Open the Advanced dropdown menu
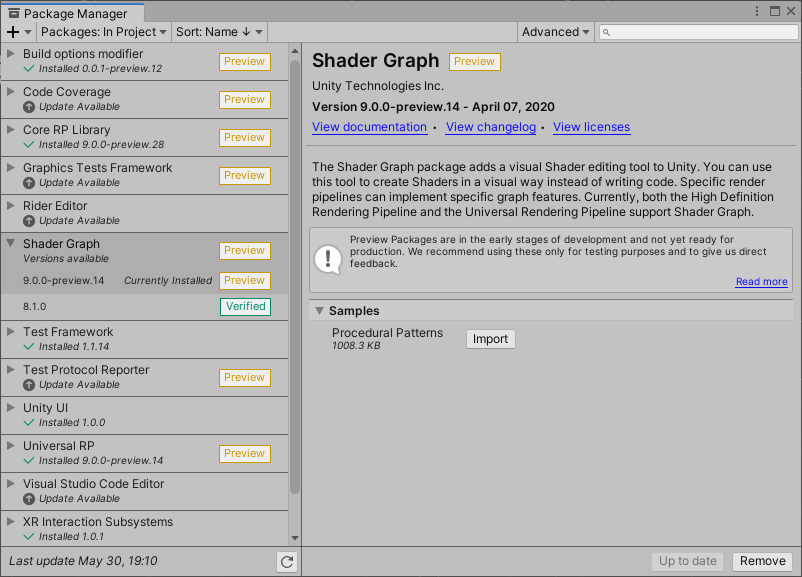Viewport: 802px width, 577px height. pos(556,32)
